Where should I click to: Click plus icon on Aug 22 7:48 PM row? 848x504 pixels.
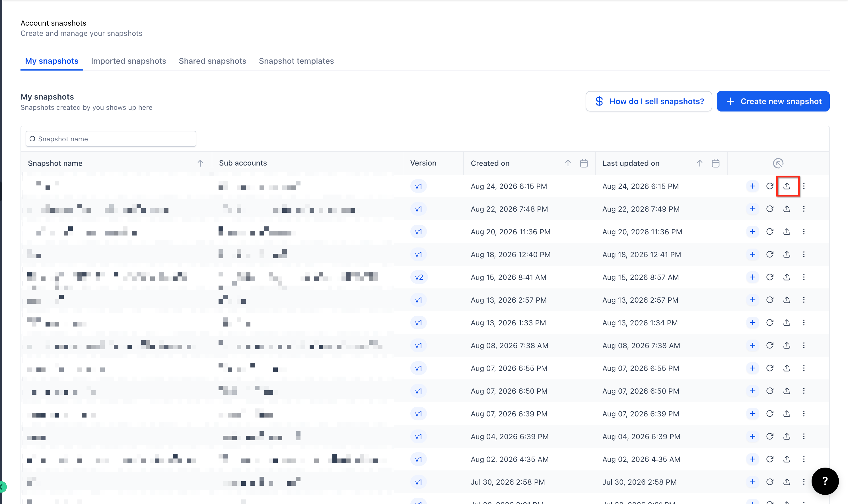click(753, 209)
